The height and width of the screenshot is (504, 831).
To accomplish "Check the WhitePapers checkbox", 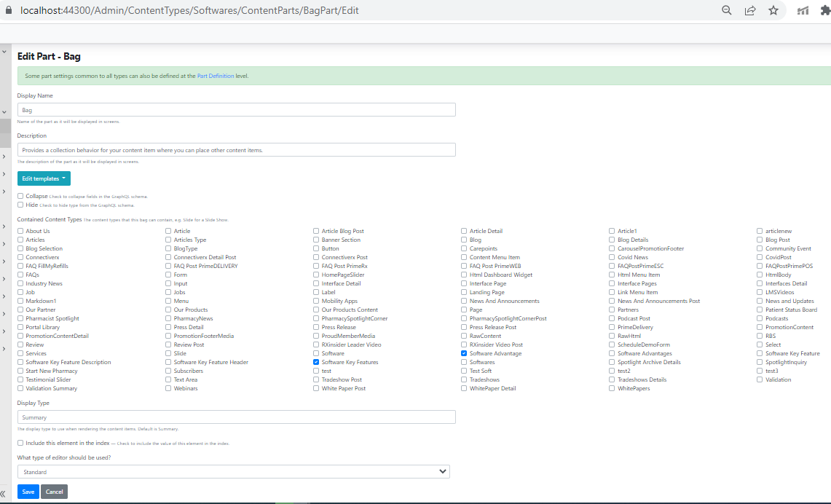I will click(x=612, y=388).
